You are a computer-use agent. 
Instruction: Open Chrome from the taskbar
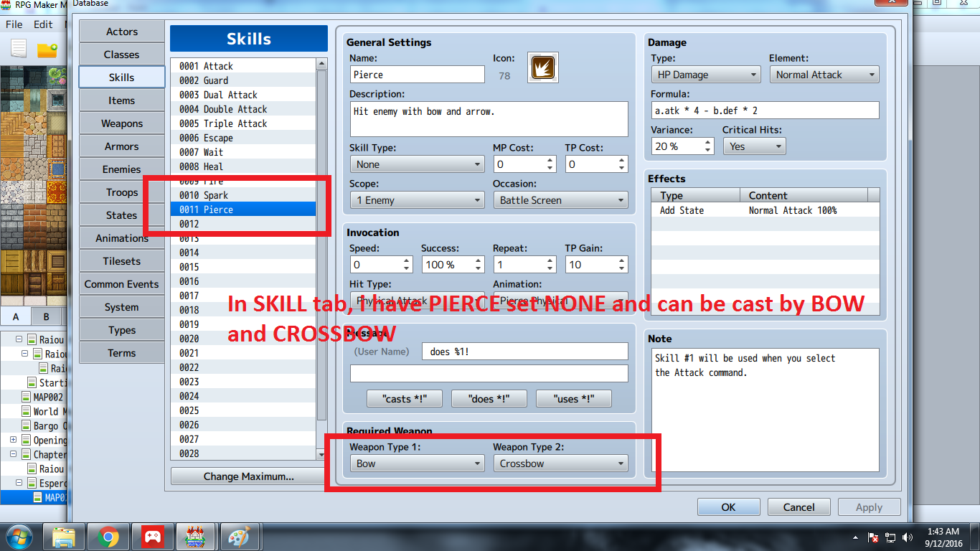pyautogui.click(x=108, y=536)
